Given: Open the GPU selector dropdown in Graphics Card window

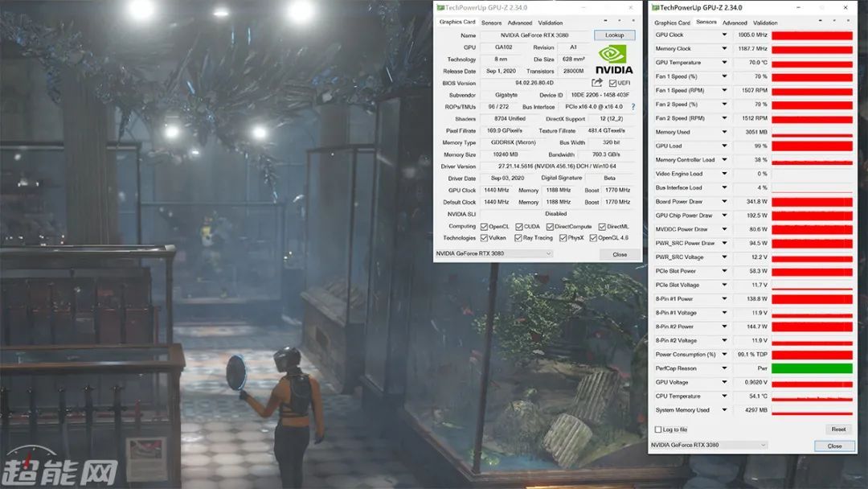Looking at the screenshot, I should pos(493,253).
